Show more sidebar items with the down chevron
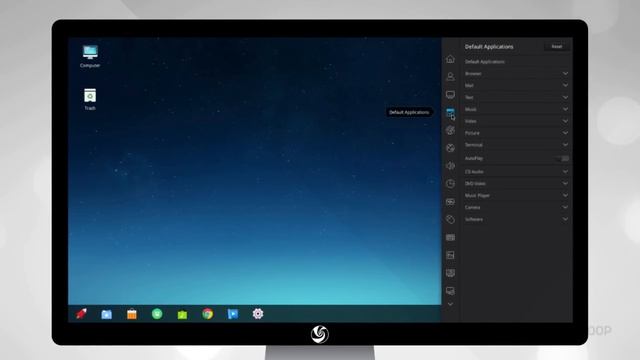Screen dimensions: 640x360 450,304
